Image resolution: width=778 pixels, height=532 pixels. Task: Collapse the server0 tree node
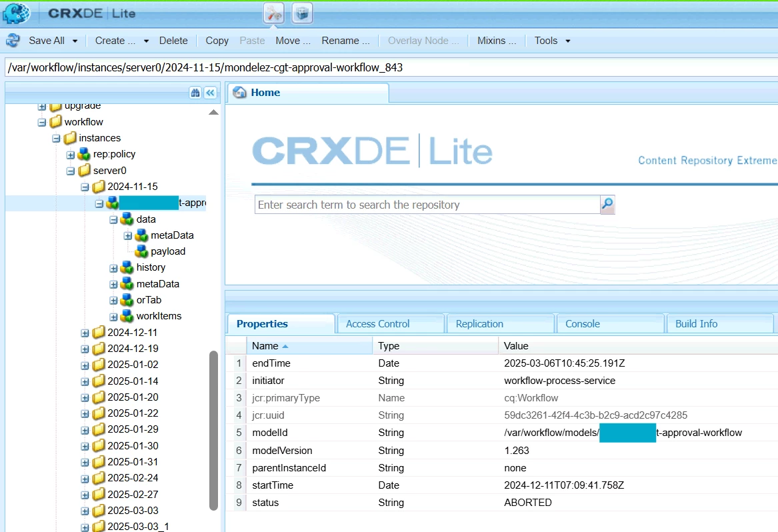tap(71, 171)
